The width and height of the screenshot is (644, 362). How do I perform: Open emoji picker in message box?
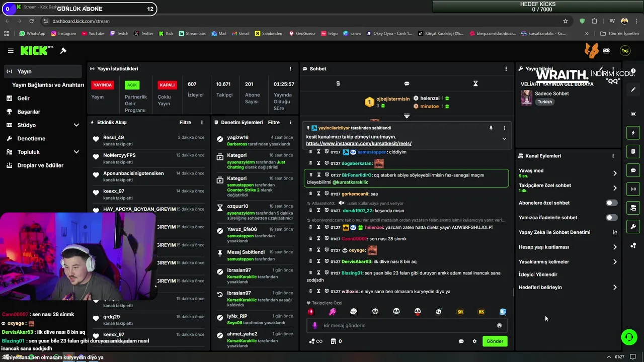[x=499, y=325]
